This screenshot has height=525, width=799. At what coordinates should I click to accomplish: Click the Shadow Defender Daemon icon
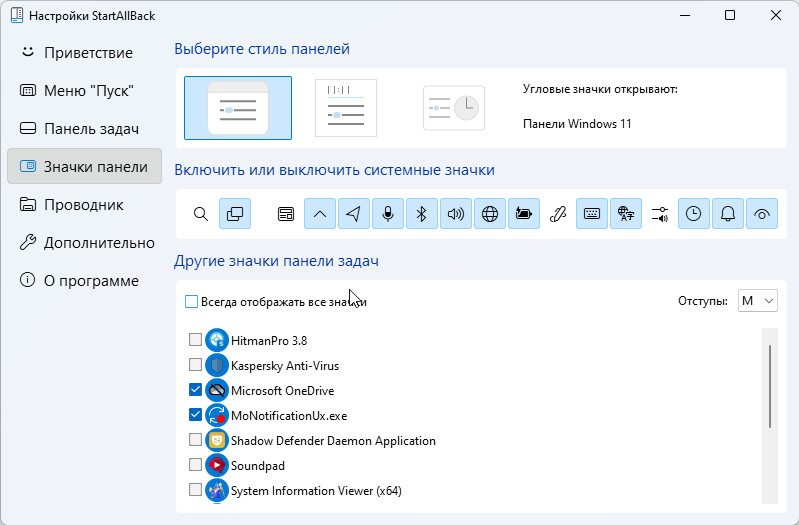pyautogui.click(x=217, y=440)
